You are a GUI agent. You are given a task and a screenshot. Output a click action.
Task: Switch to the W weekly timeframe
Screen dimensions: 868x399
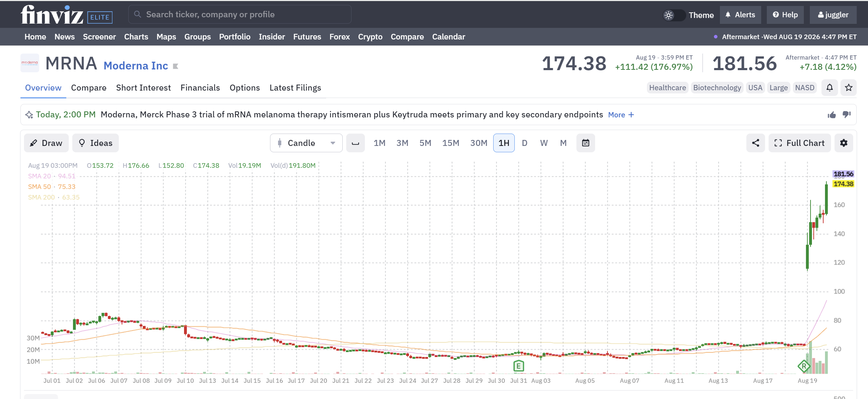pos(544,143)
